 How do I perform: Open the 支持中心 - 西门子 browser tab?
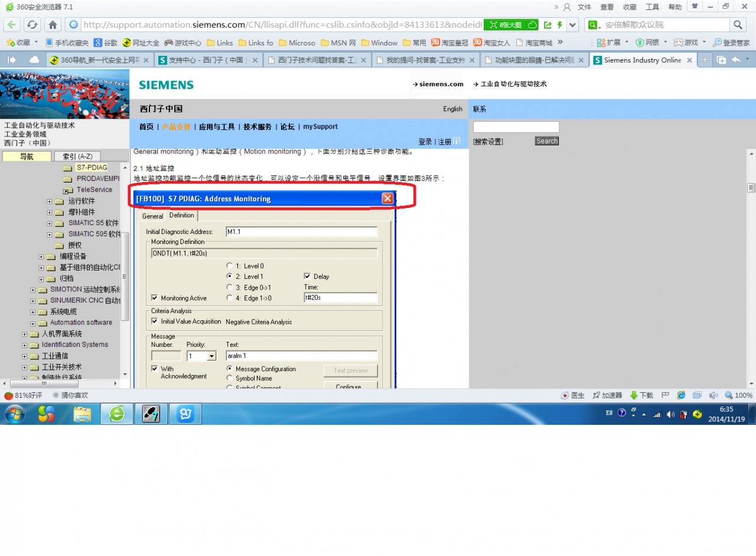click(207, 60)
